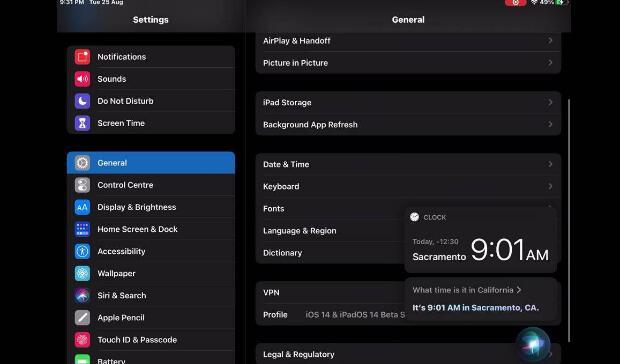Expand the Picture in Picture chevron
The height and width of the screenshot is (364, 620).
550,63
